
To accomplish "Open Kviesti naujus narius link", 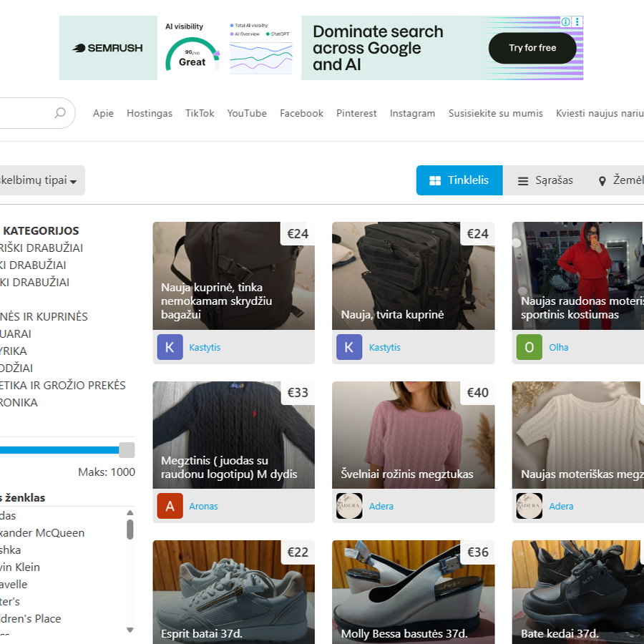I will (600, 113).
